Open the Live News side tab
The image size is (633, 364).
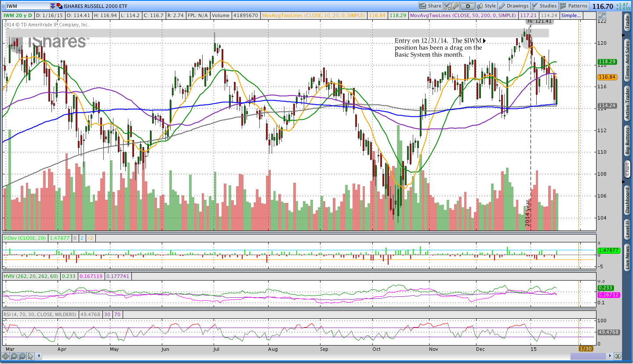[x=627, y=258]
